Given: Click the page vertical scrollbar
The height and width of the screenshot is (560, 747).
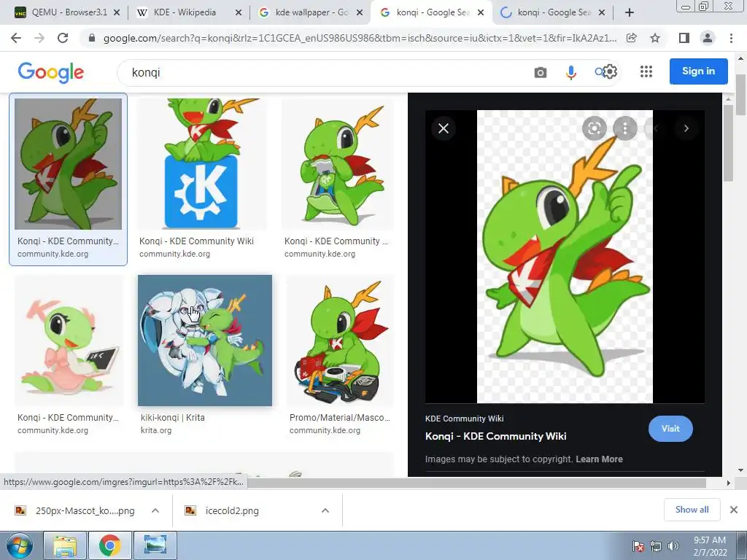Looking at the screenshot, I should 741,96.
